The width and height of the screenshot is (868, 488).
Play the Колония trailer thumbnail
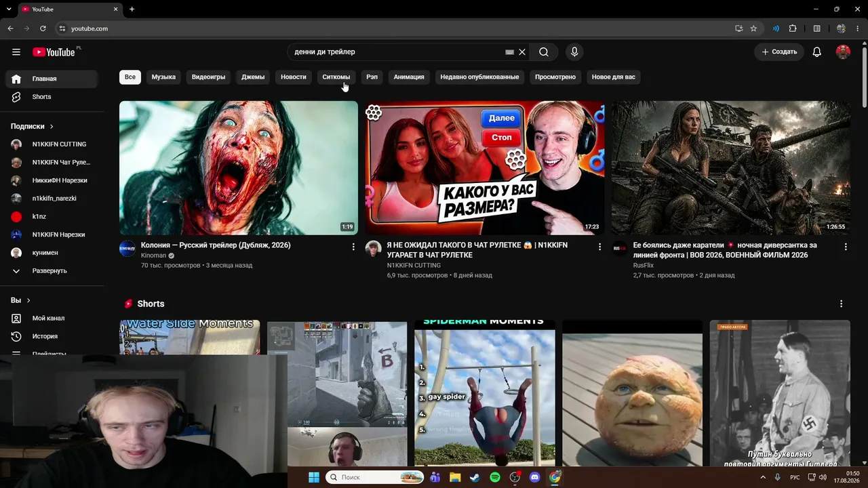coord(239,168)
